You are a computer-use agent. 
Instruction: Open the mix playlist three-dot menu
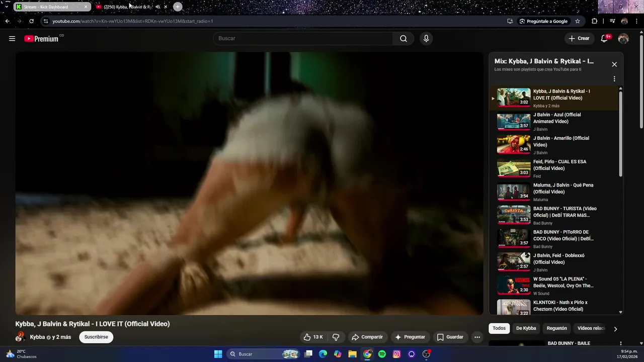pos(614,79)
